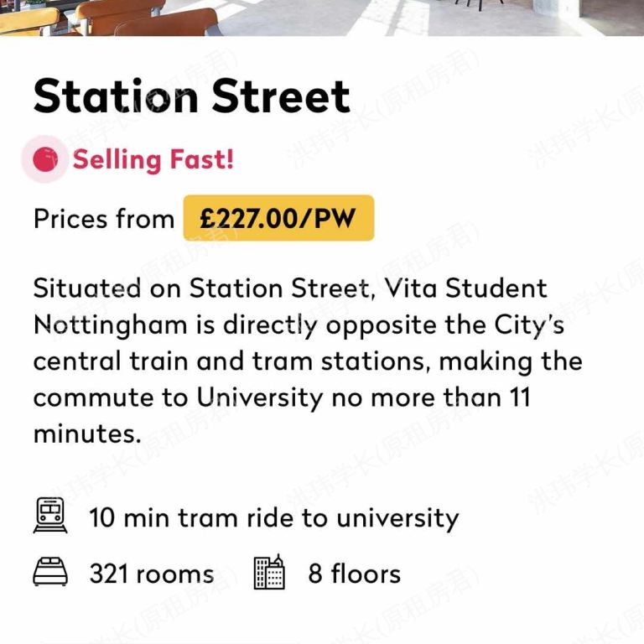The height and width of the screenshot is (644, 644).
Task: Open the header photo at top
Action: 322,18
